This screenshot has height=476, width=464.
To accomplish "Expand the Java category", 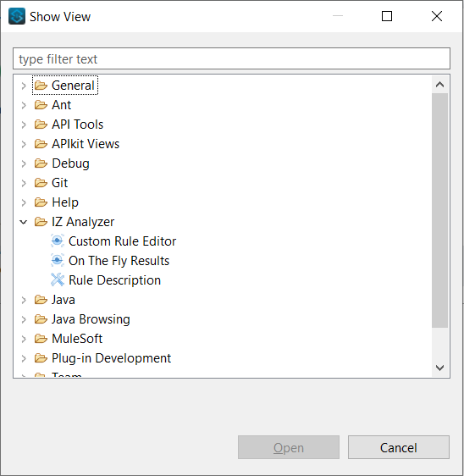I will click(x=24, y=300).
